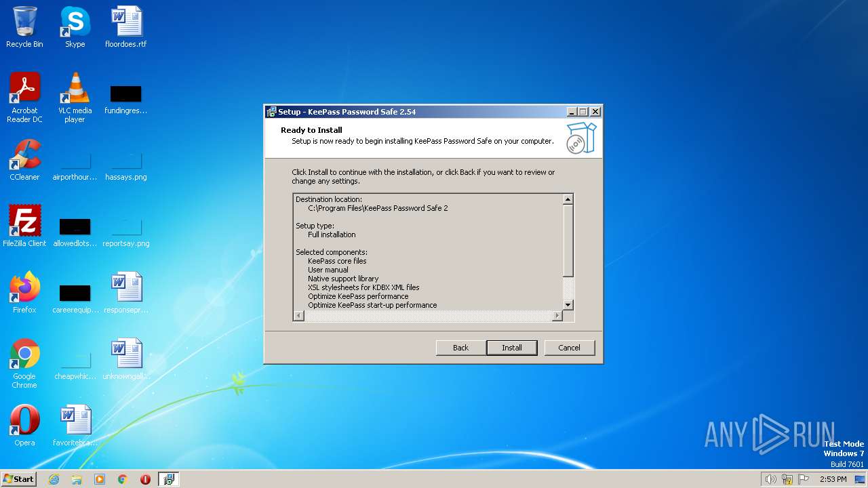The height and width of the screenshot is (488, 868).
Task: Click KeePass setup taskbar button
Action: pyautogui.click(x=169, y=479)
